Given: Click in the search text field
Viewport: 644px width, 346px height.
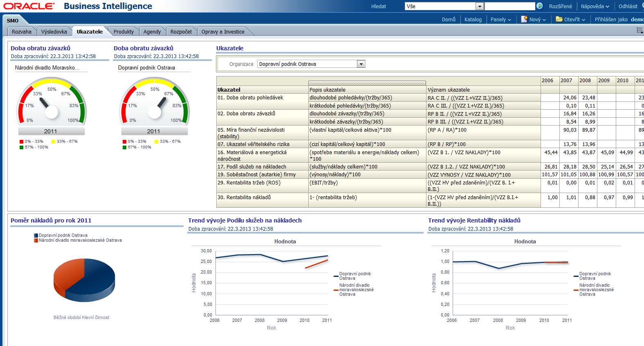Looking at the screenshot, I should click(x=509, y=6).
